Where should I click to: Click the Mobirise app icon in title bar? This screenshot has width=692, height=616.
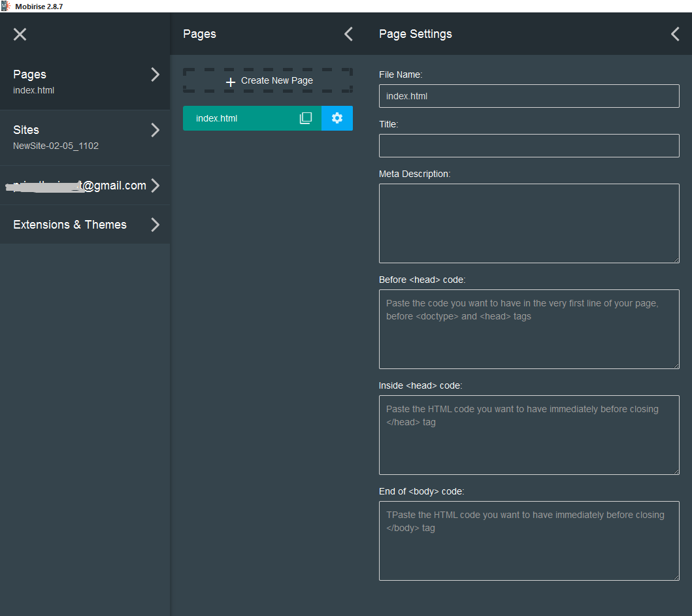(6, 6)
